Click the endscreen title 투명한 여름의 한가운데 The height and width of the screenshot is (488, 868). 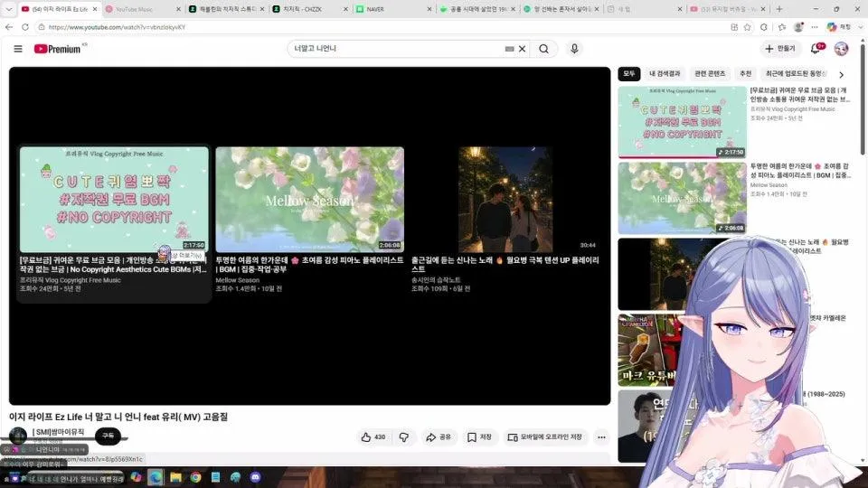(309, 264)
